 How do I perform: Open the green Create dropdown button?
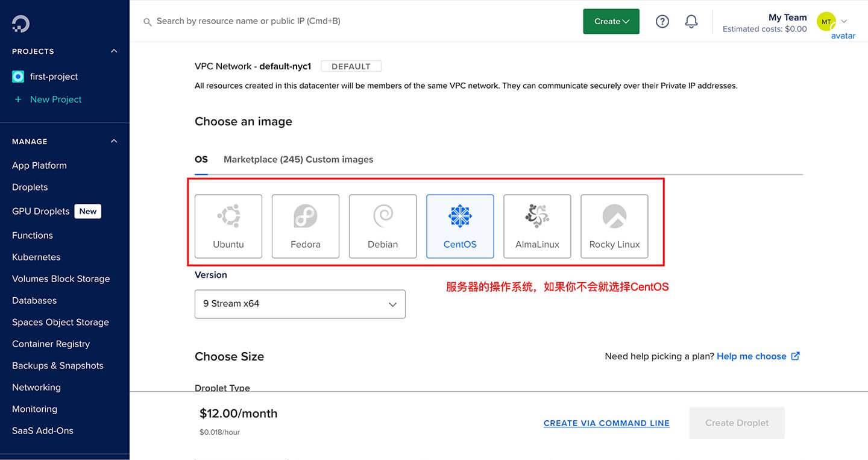(611, 22)
